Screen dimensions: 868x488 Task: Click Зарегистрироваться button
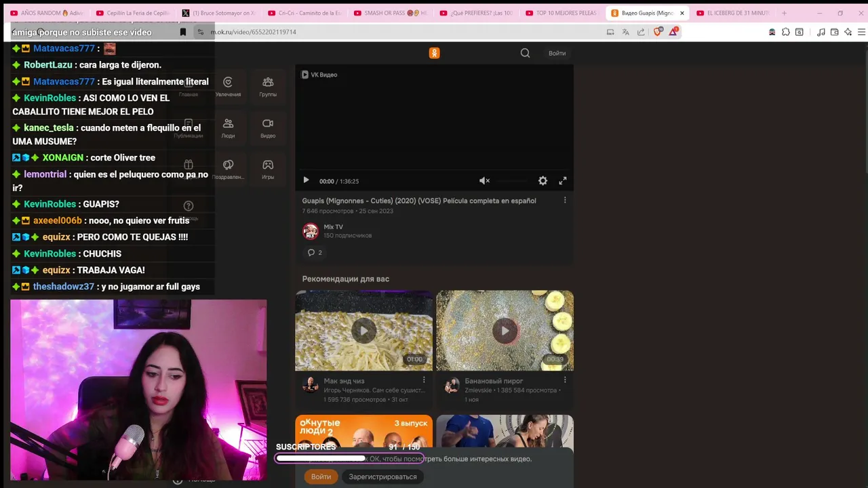pos(382,476)
